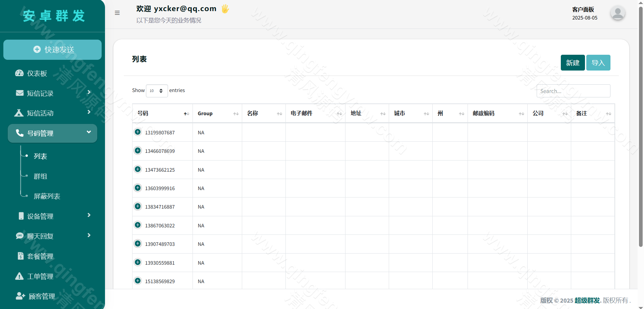The width and height of the screenshot is (644, 309).
Task: Click the invoice icon beside 套餐管理
Action: click(x=21, y=256)
